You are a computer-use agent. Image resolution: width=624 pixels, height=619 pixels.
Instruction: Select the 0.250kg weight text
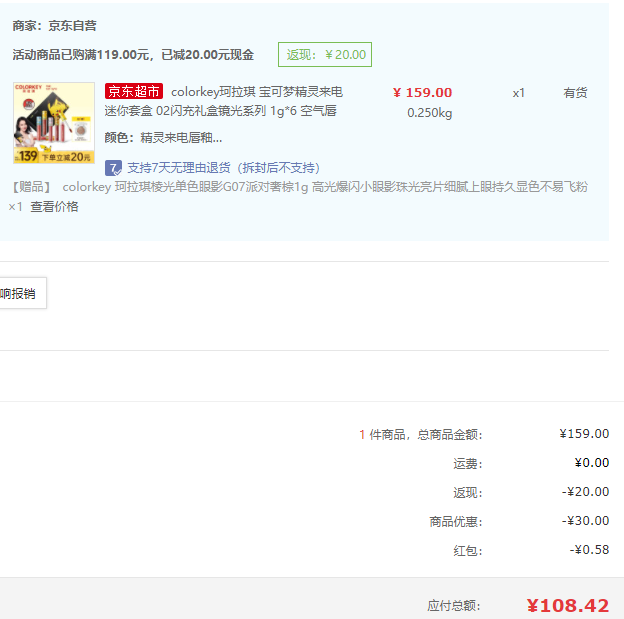click(429, 113)
